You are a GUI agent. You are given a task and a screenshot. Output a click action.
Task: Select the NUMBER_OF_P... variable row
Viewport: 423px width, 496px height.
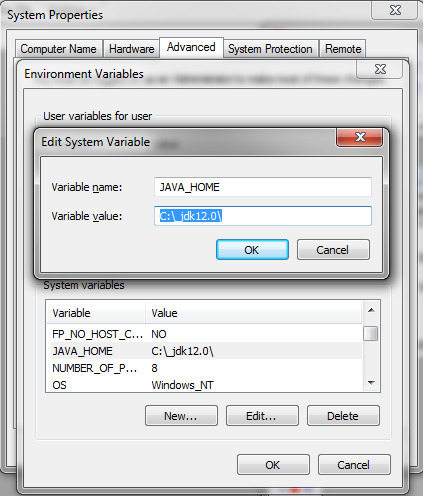point(204,368)
